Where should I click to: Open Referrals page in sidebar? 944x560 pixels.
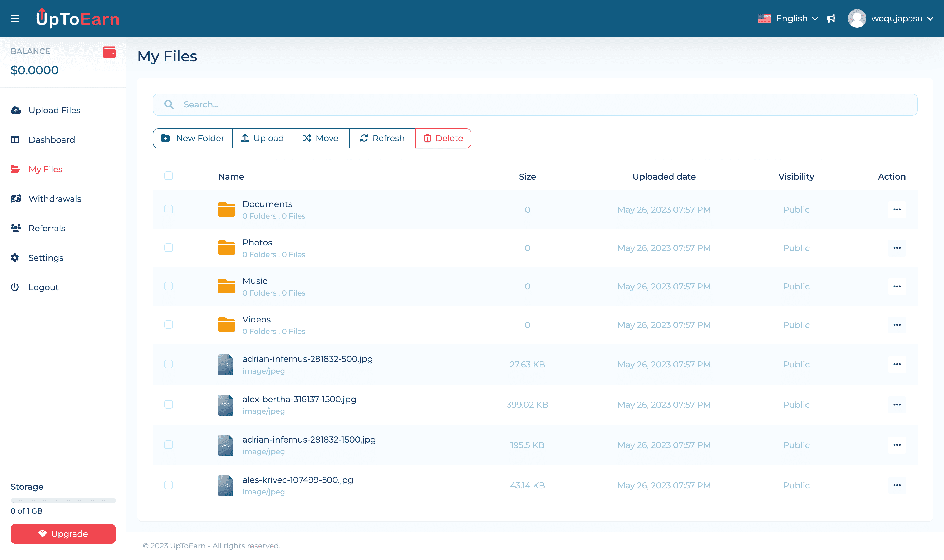click(38, 228)
